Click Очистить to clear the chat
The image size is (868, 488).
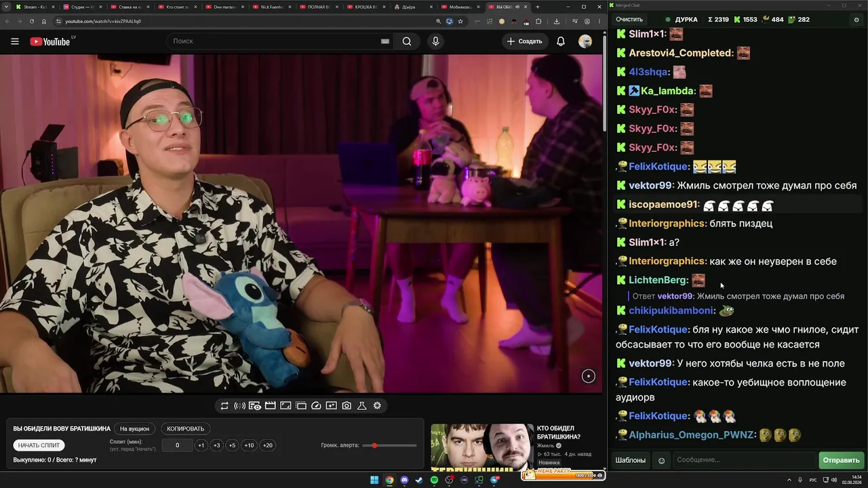pyautogui.click(x=629, y=20)
